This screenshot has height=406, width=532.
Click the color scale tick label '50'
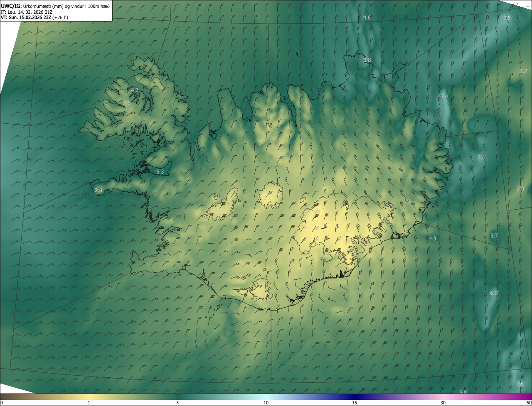coord(529,403)
